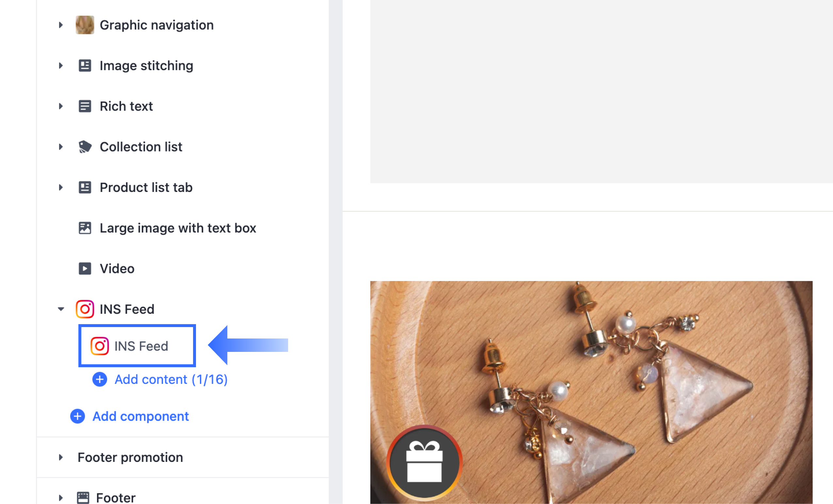The height and width of the screenshot is (504, 833).
Task: Click the Add component link
Action: point(140,416)
